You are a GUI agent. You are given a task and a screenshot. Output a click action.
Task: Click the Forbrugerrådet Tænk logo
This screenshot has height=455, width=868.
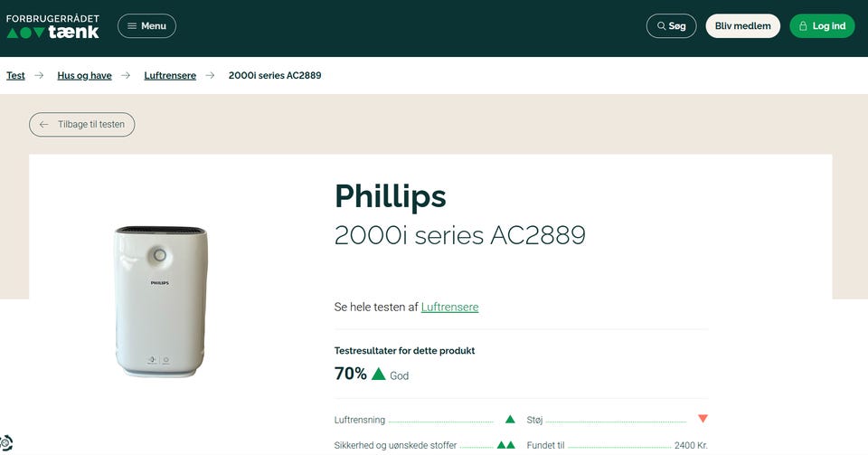click(x=52, y=26)
